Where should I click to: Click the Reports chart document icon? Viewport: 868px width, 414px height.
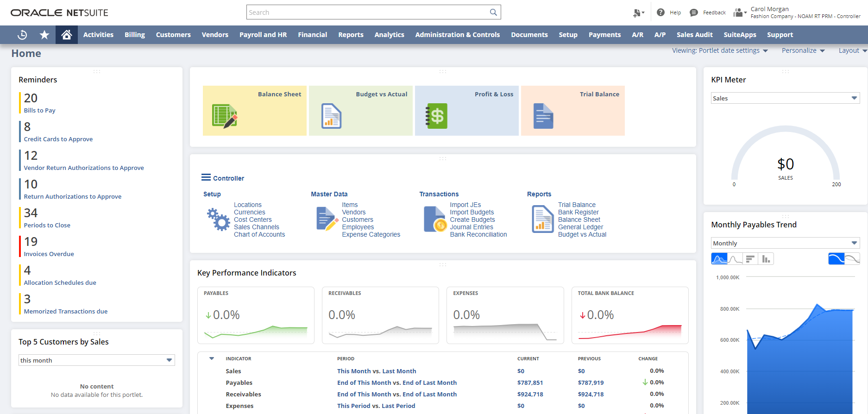tap(543, 219)
